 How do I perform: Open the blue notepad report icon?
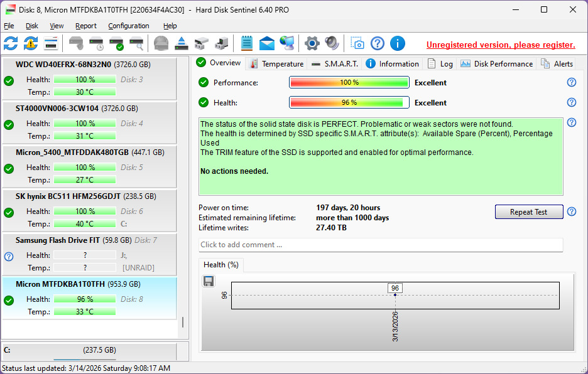click(246, 43)
